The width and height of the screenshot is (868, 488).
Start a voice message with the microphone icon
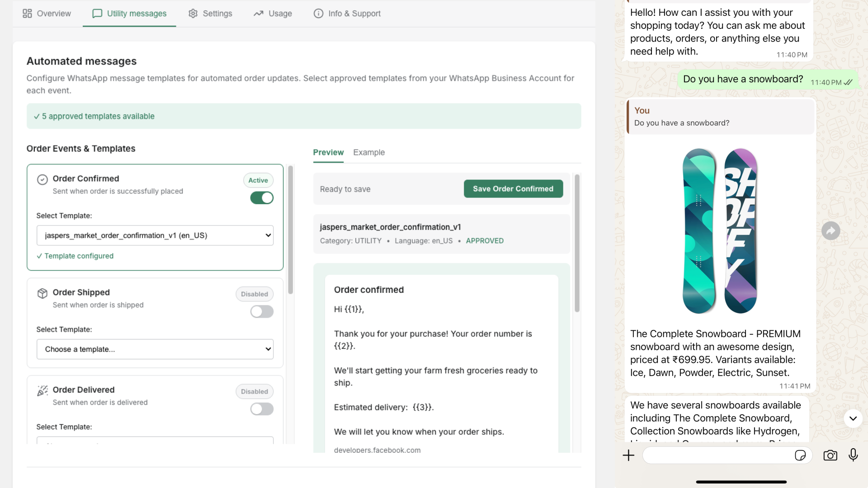tap(854, 455)
